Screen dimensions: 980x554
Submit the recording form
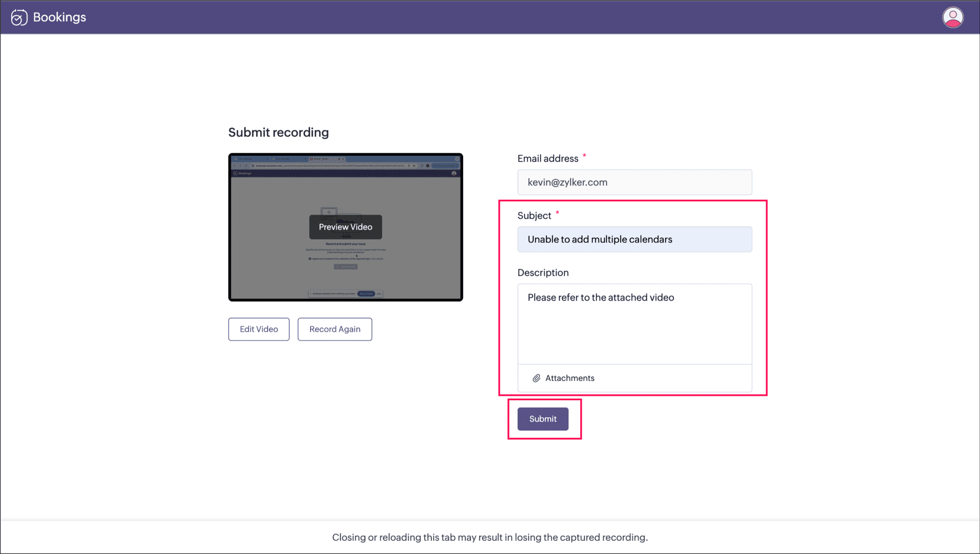point(543,419)
